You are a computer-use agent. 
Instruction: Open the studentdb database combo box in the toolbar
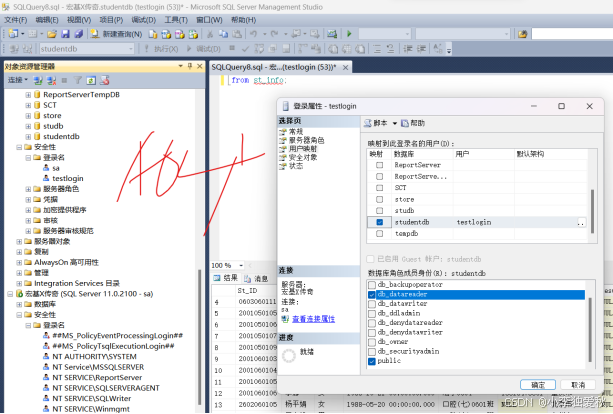point(86,49)
